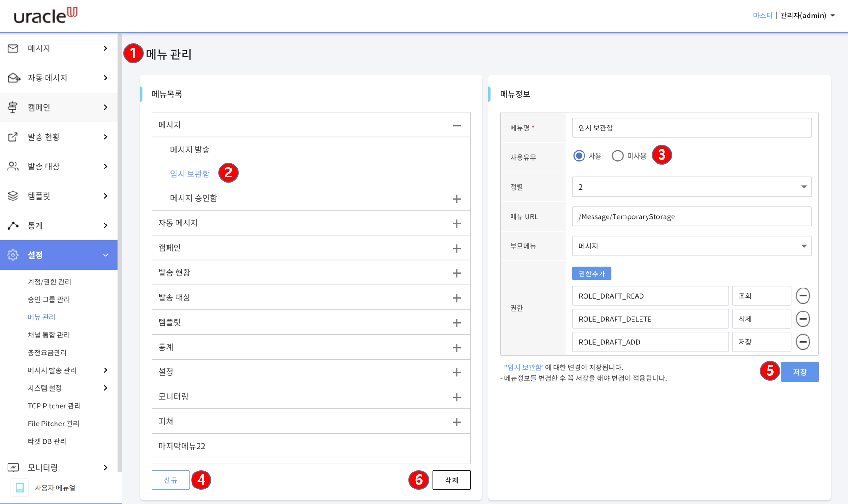Select the 사용 radio button
848x504 pixels.
click(x=579, y=156)
